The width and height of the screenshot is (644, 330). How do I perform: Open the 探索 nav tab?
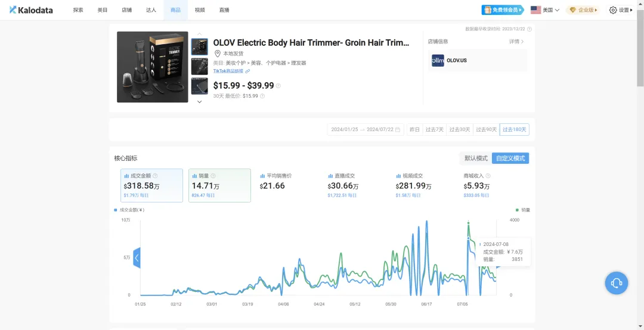(x=78, y=10)
